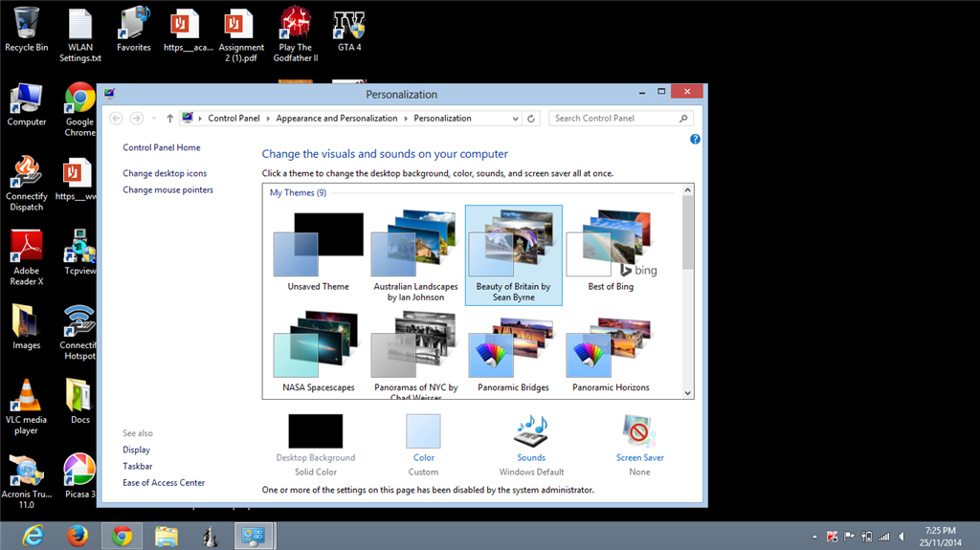Launch VLC media player from the desktop
This screenshot has height=550, width=980.
pyautogui.click(x=26, y=407)
